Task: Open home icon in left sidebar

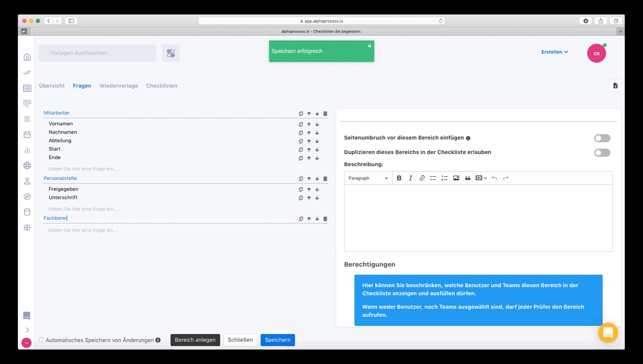Action: (27, 57)
